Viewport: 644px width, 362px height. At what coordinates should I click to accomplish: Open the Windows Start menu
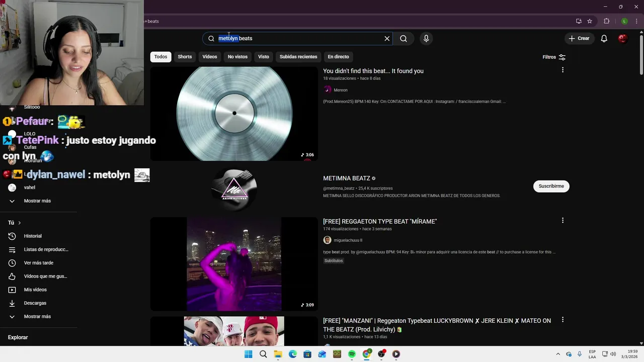pyautogui.click(x=248, y=354)
